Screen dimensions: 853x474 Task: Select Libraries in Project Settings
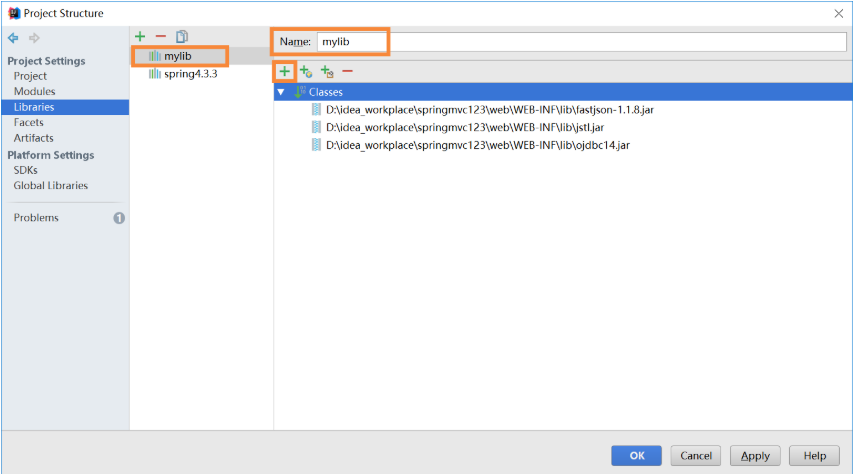pyautogui.click(x=65, y=107)
